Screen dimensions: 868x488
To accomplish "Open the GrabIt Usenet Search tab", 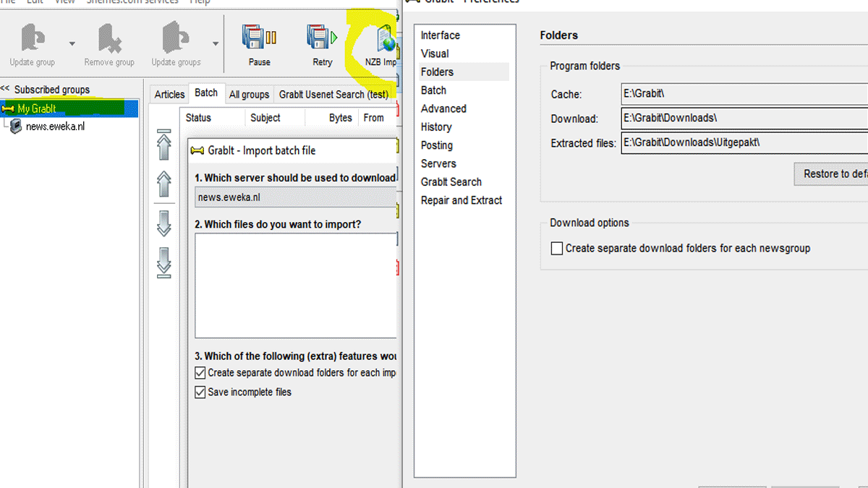I will pos(333,95).
